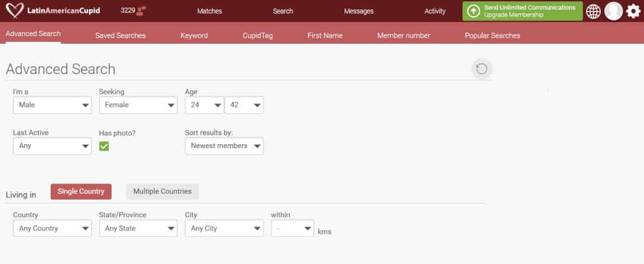Screen dimensions: 644x264
Task: Switch to First Name tab
Action: click(325, 35)
